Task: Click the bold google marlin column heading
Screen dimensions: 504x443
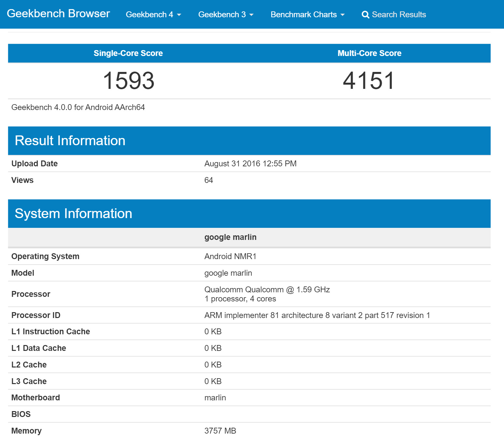Action: click(x=231, y=237)
